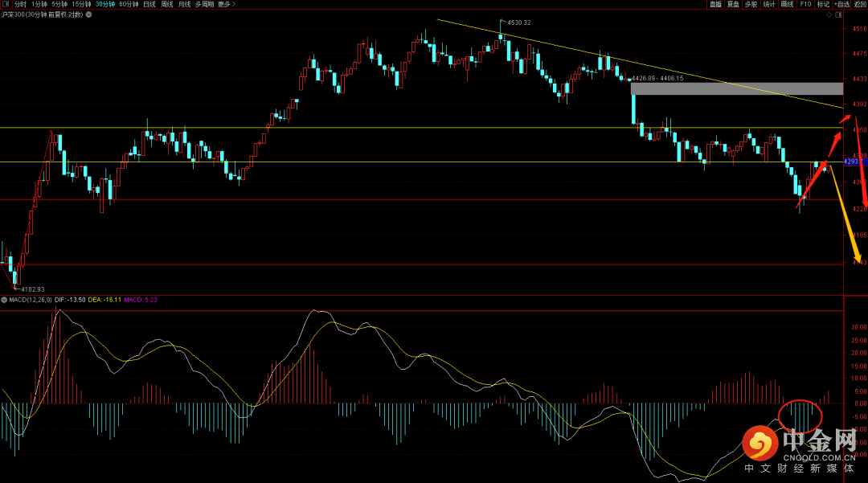The width and height of the screenshot is (868, 483).
Task: Click the 返回 back button
Action: [860, 4]
